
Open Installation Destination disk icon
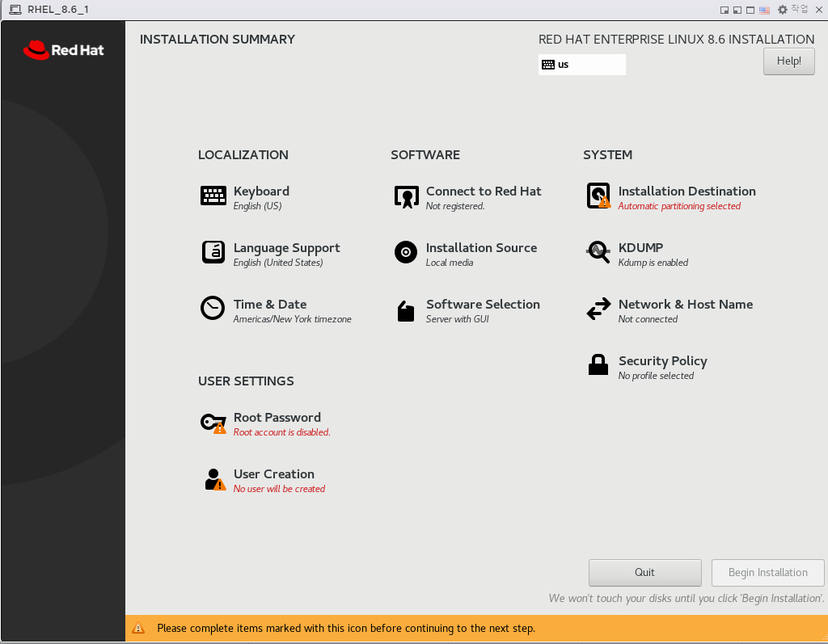[x=599, y=196]
